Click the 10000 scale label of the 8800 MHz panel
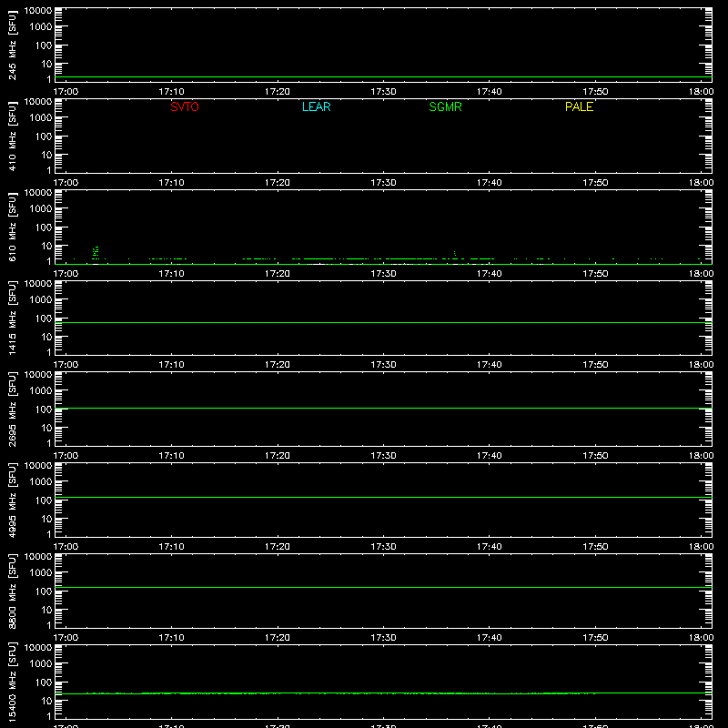Screen dimensions: 728x728 tap(38, 557)
